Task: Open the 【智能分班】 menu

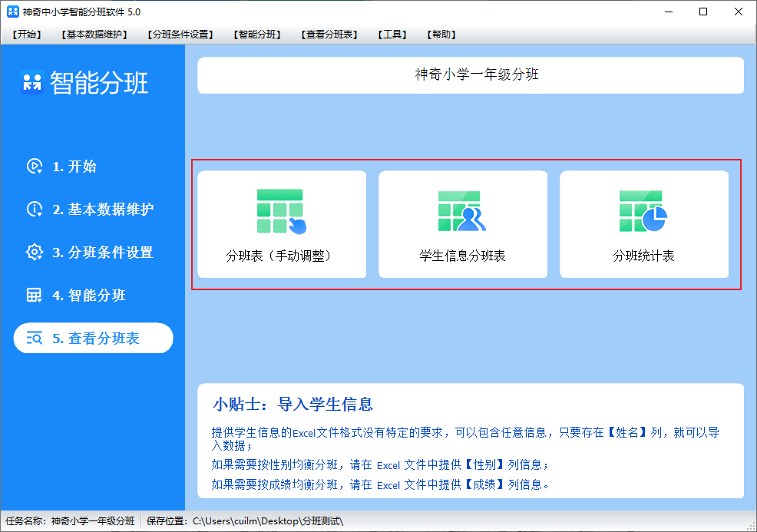Action: click(257, 35)
